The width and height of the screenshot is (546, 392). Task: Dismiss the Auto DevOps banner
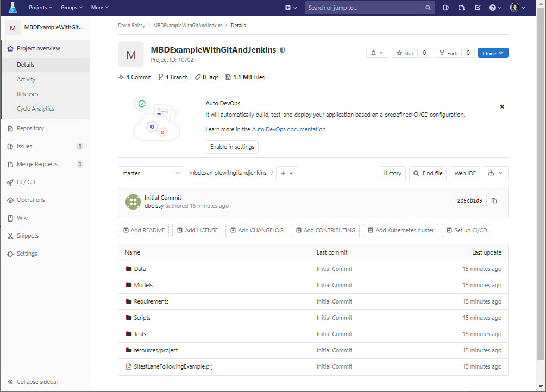coord(502,107)
